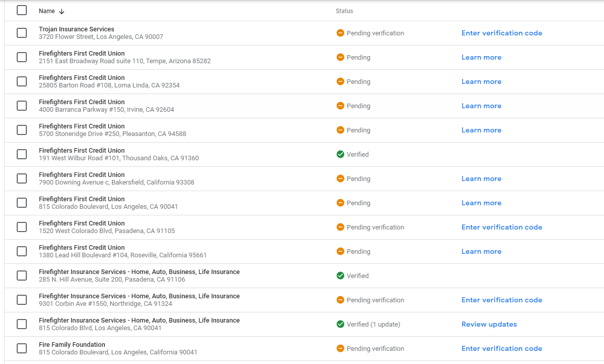
Task: Click green verified icon for 285 N. Hill Avenue
Action: click(340, 276)
